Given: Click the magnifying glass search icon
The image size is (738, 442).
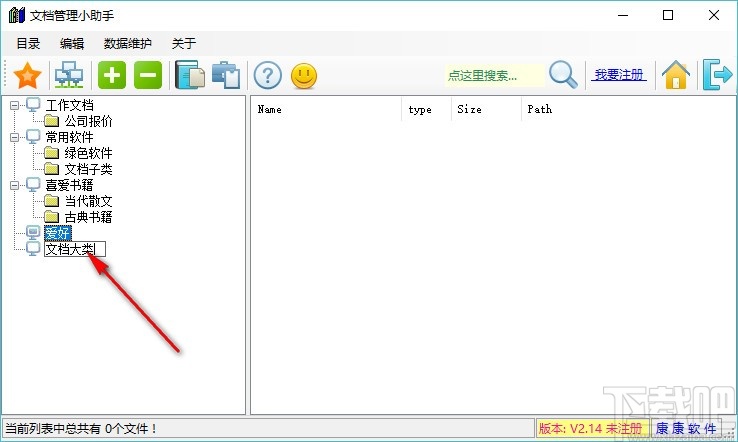Looking at the screenshot, I should (x=563, y=75).
